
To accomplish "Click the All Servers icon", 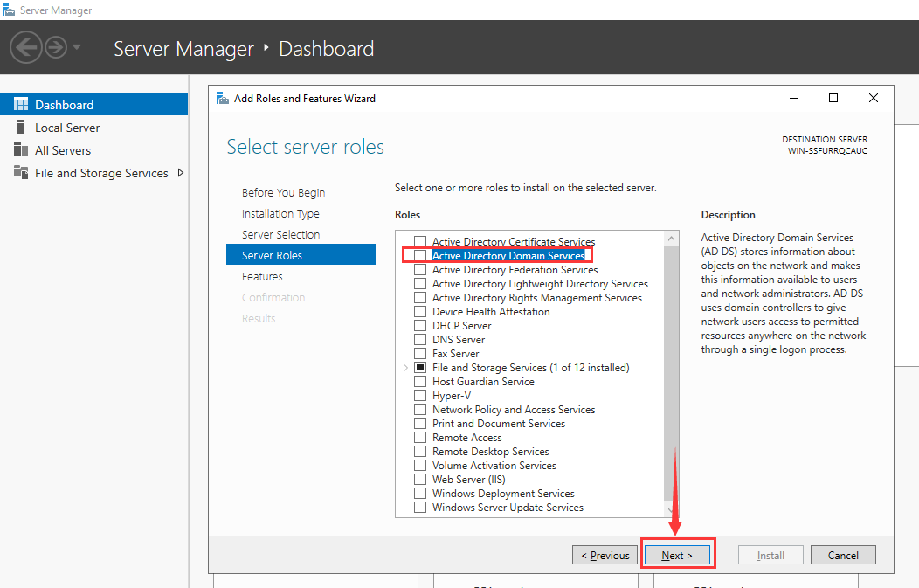I will point(21,150).
